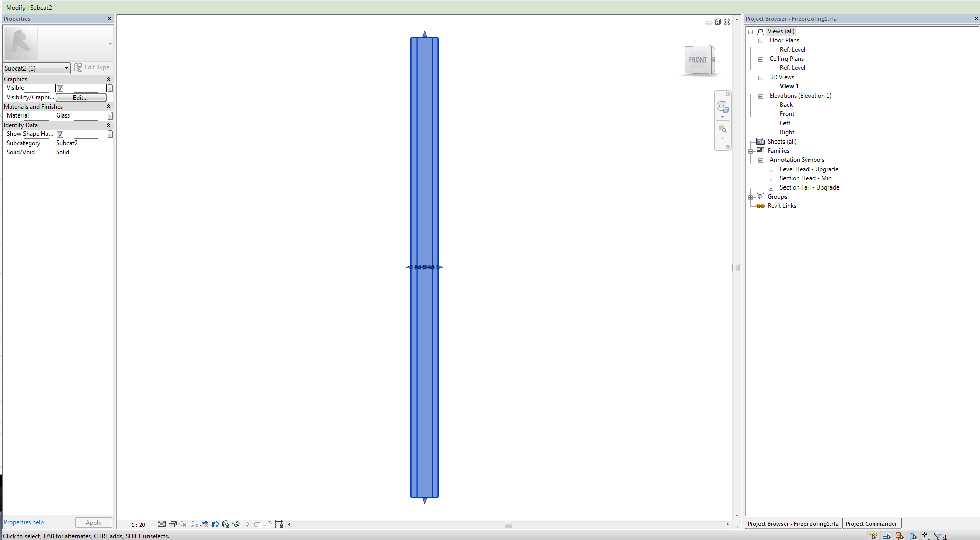Image resolution: width=980 pixels, height=540 pixels.
Task: Uncheck the Visible graphics checkbox
Action: pos(60,88)
